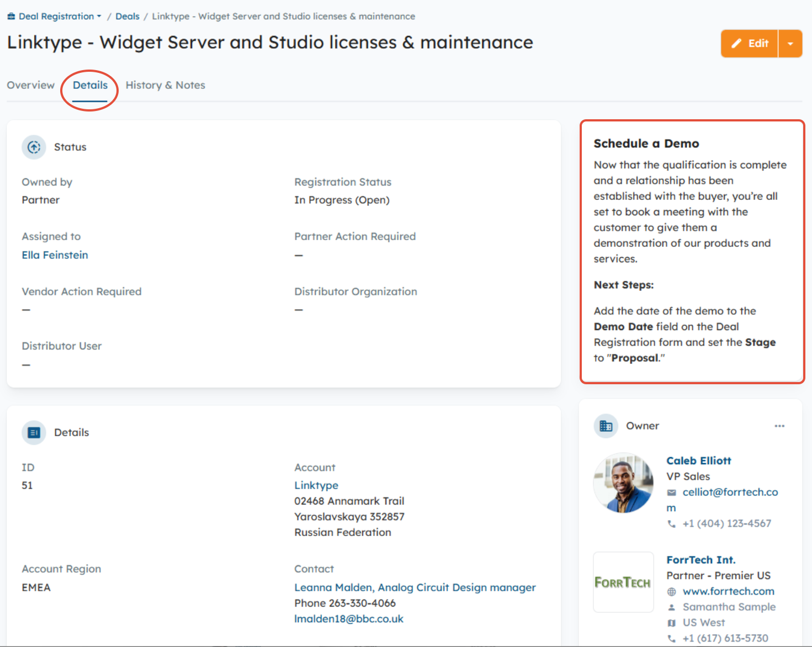Open Caleb Elliott's profile link

[699, 460]
